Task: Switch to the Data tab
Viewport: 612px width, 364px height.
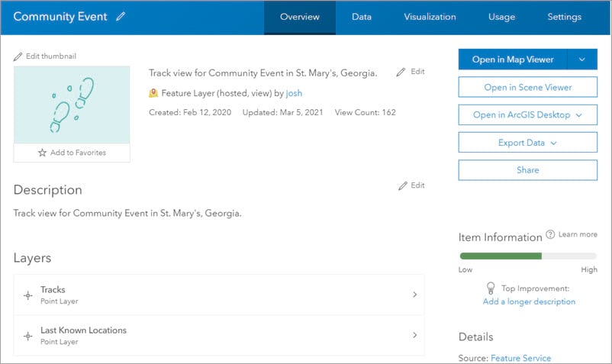Action: point(362,17)
